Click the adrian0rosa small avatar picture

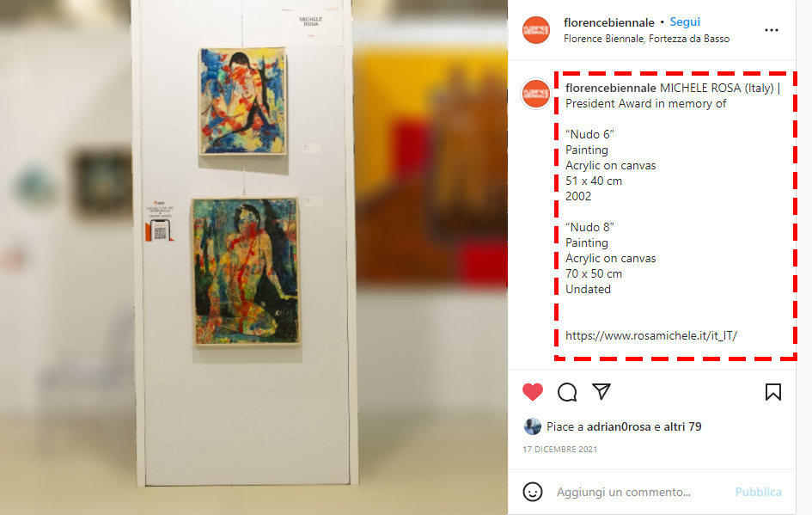click(x=533, y=426)
